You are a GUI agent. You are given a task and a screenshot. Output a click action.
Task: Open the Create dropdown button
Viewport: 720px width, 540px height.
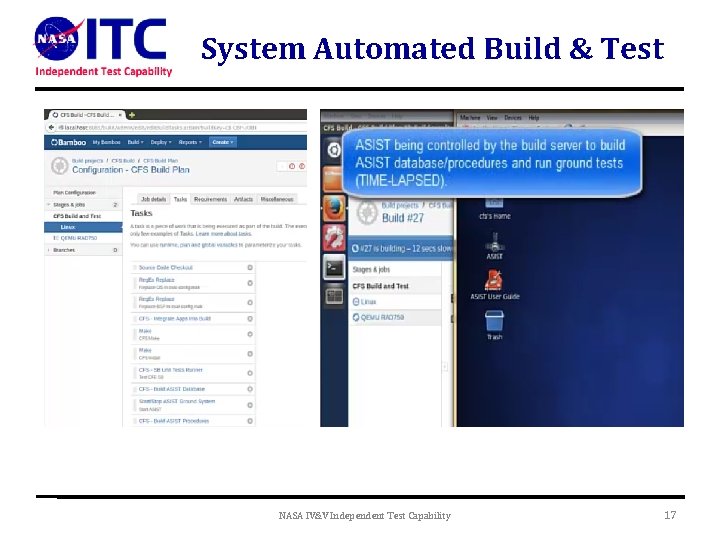coord(223,142)
